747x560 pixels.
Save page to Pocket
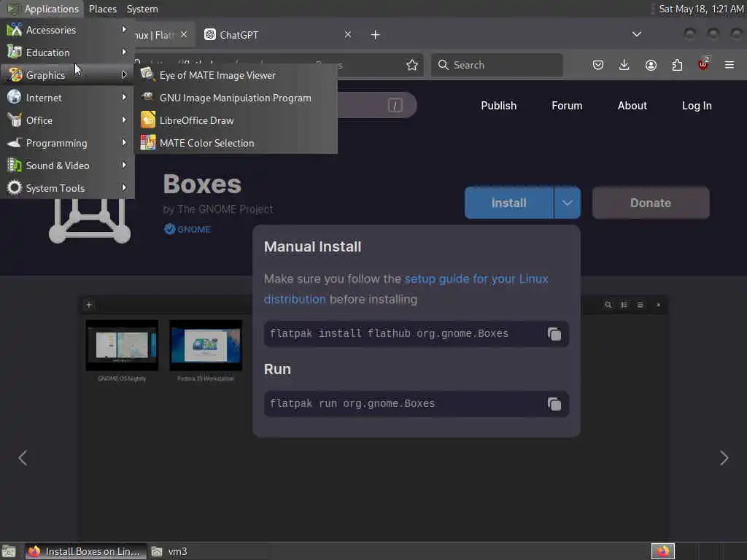[598, 65]
